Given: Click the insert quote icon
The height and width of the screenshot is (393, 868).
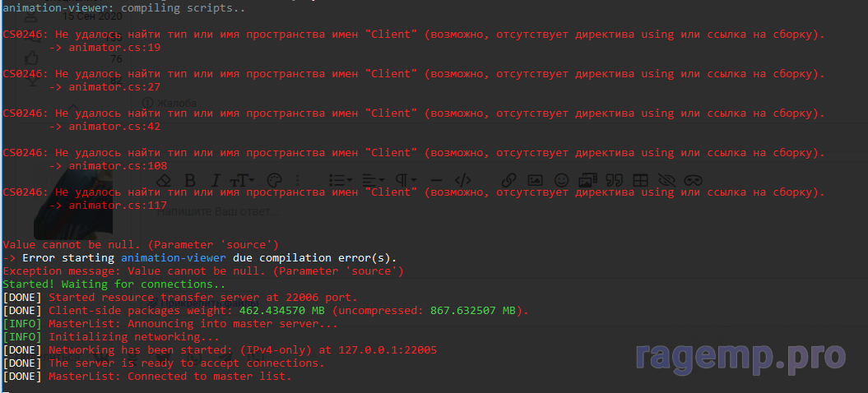Looking at the screenshot, I should tap(614, 180).
